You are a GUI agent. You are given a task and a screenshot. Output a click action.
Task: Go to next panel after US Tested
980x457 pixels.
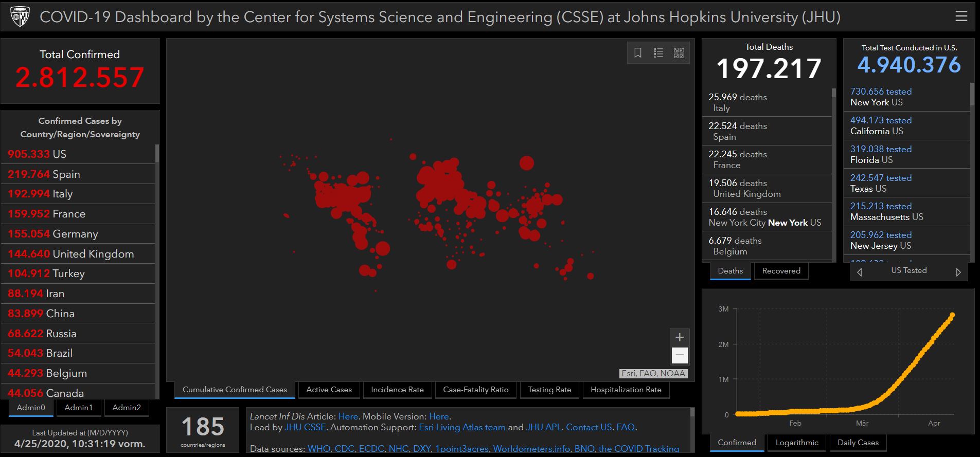(958, 272)
